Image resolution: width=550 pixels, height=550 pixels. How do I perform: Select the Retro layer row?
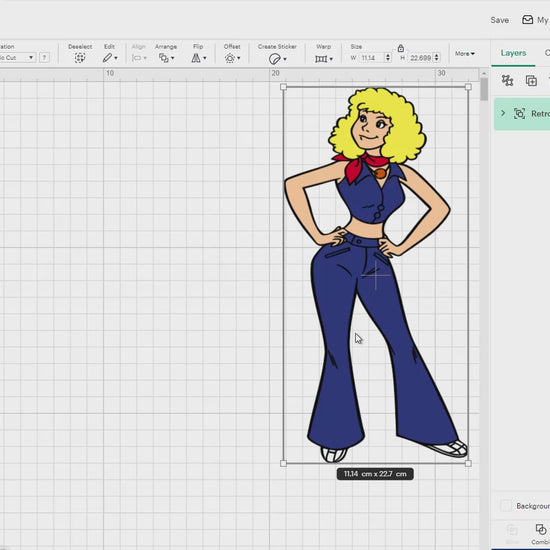point(522,114)
